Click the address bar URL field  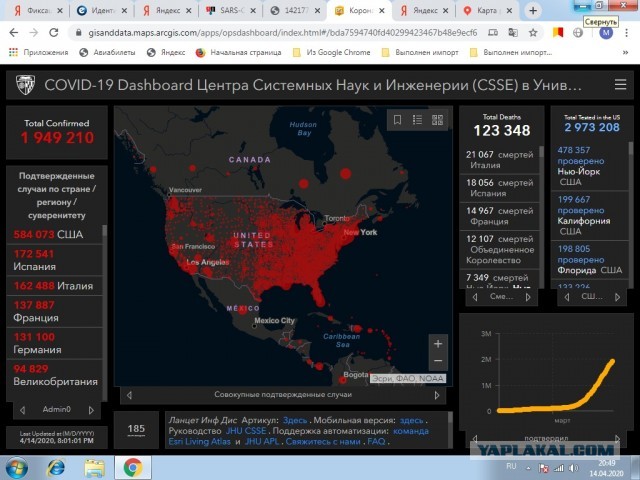(x=282, y=33)
